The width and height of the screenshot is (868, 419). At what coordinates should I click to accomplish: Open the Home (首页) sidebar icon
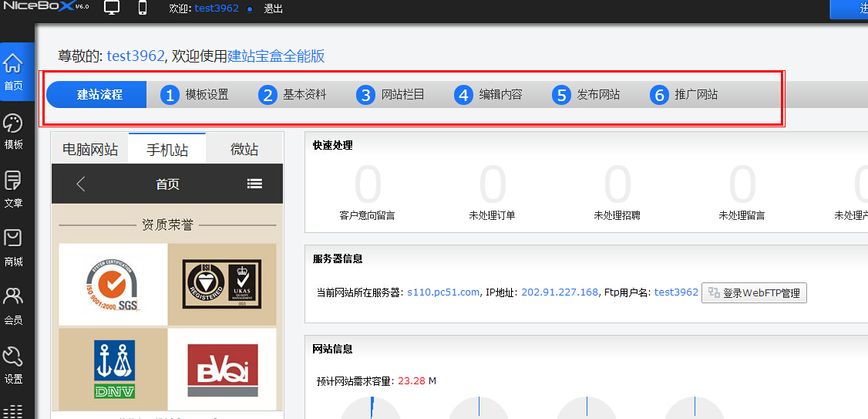pyautogui.click(x=14, y=72)
